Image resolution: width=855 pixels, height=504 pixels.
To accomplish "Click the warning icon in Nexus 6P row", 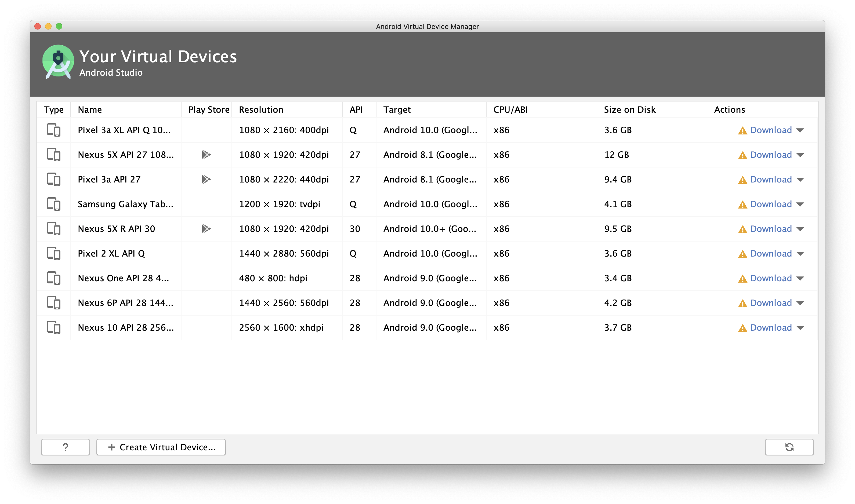I will coord(742,303).
